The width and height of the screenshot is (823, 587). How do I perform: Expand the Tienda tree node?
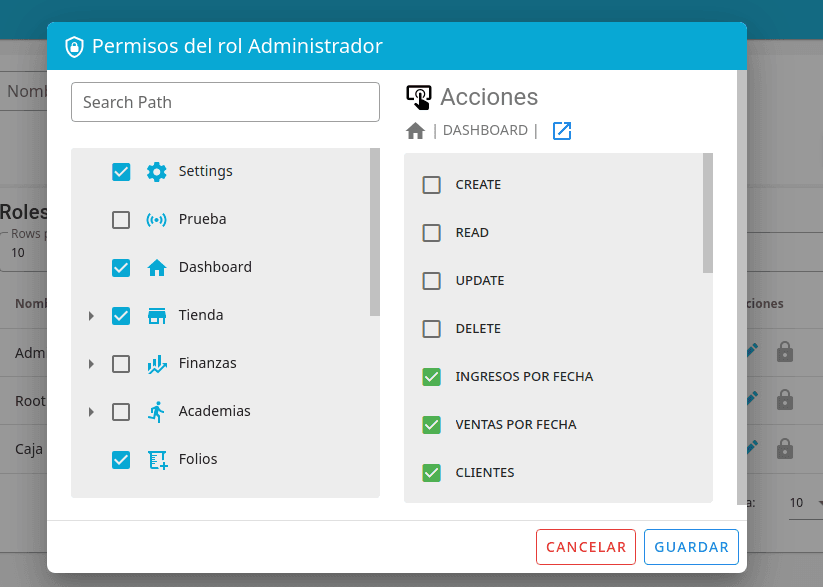(91, 316)
